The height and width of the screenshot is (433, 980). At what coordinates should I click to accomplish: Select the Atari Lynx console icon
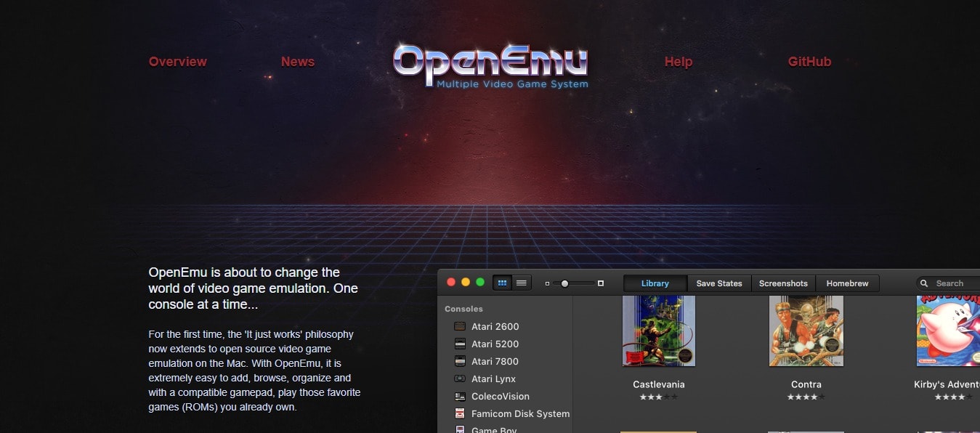pos(460,379)
